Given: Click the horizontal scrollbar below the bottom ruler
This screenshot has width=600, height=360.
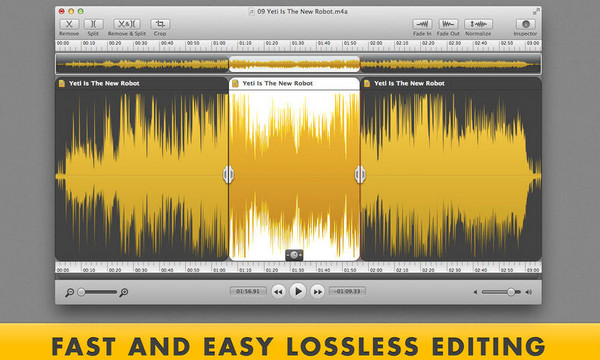Looking at the screenshot, I should point(298,276).
